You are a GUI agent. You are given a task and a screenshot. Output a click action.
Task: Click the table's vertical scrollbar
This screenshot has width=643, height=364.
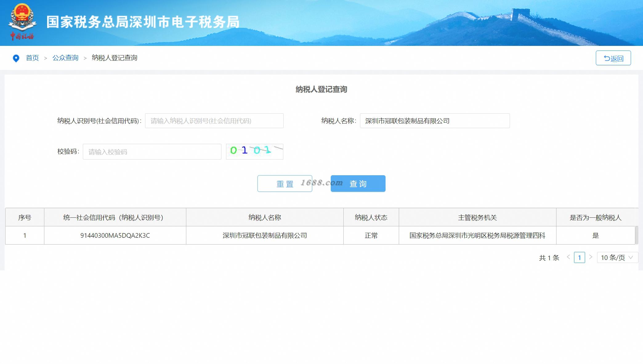tap(637, 235)
